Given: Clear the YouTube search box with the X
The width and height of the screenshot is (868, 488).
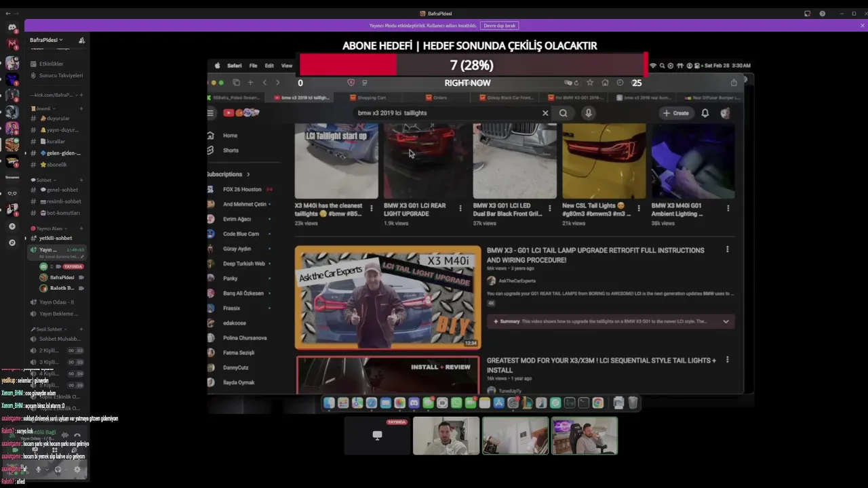Looking at the screenshot, I should pyautogui.click(x=545, y=113).
